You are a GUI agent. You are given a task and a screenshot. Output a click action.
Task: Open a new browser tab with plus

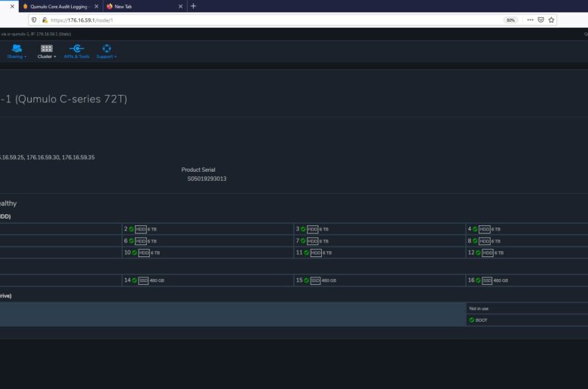pos(193,6)
